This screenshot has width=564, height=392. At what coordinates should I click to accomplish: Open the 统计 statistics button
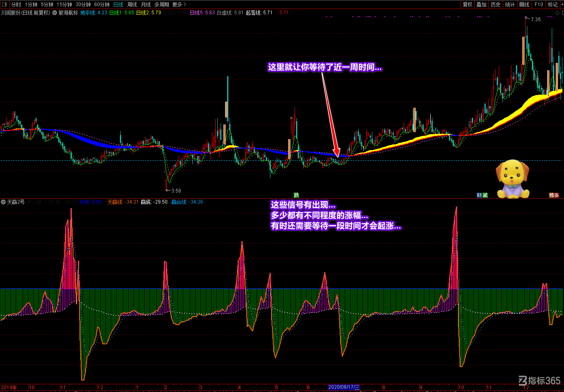pyautogui.click(x=510, y=4)
